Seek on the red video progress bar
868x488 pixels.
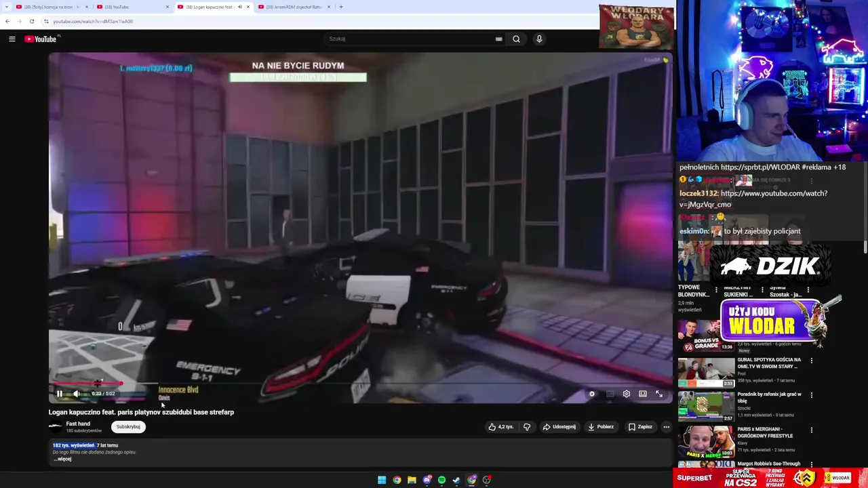pyautogui.click(x=359, y=384)
